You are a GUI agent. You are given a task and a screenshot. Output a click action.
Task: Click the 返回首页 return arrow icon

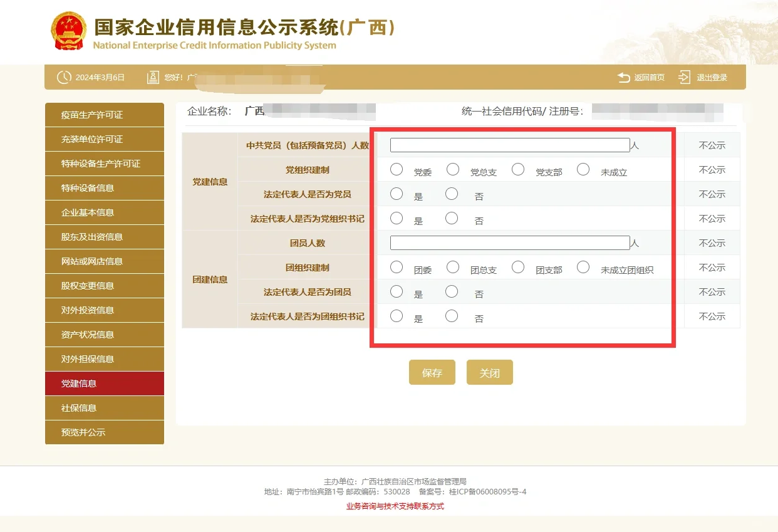point(624,78)
